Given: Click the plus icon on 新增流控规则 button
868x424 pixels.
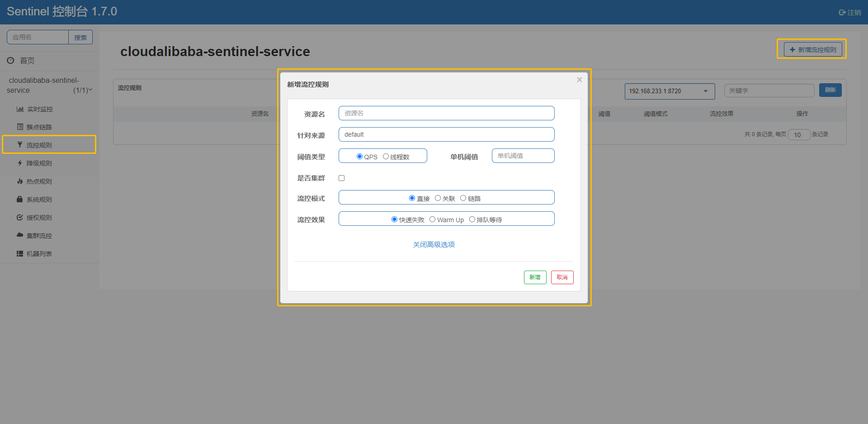Looking at the screenshot, I should [792, 50].
